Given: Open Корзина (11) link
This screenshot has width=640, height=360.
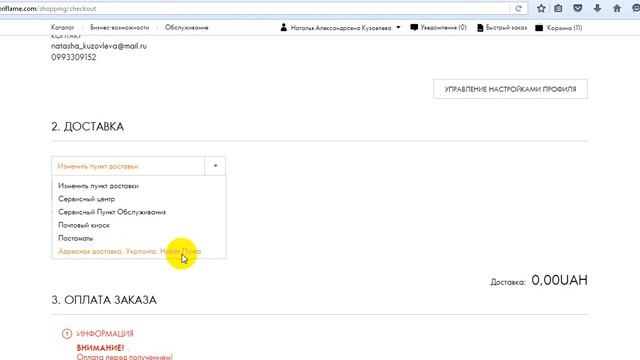Looking at the screenshot, I should tap(564, 28).
